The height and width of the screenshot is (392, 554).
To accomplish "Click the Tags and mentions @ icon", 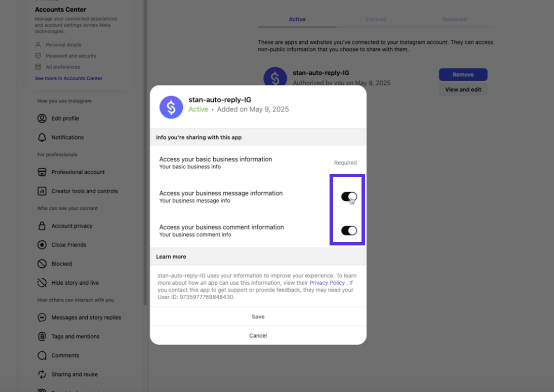I will tap(42, 336).
